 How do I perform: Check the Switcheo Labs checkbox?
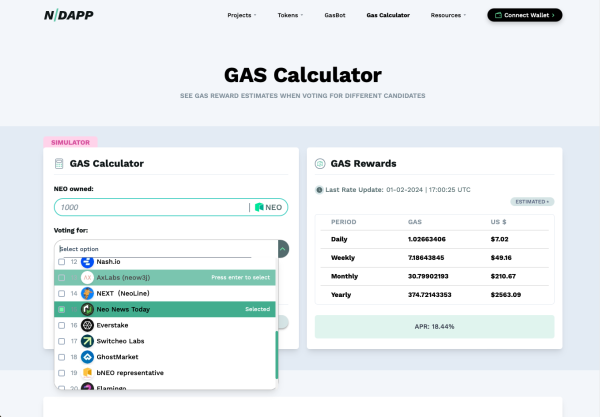pos(62,341)
